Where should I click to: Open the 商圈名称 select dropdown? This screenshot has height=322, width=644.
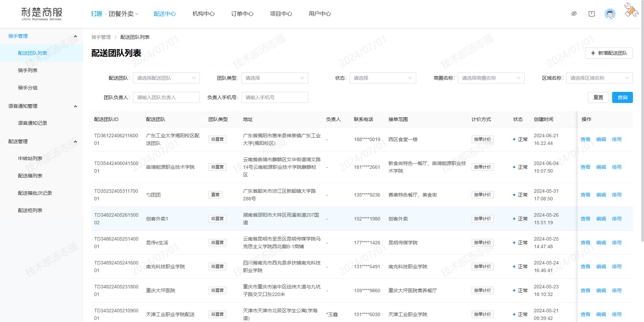tap(491, 78)
